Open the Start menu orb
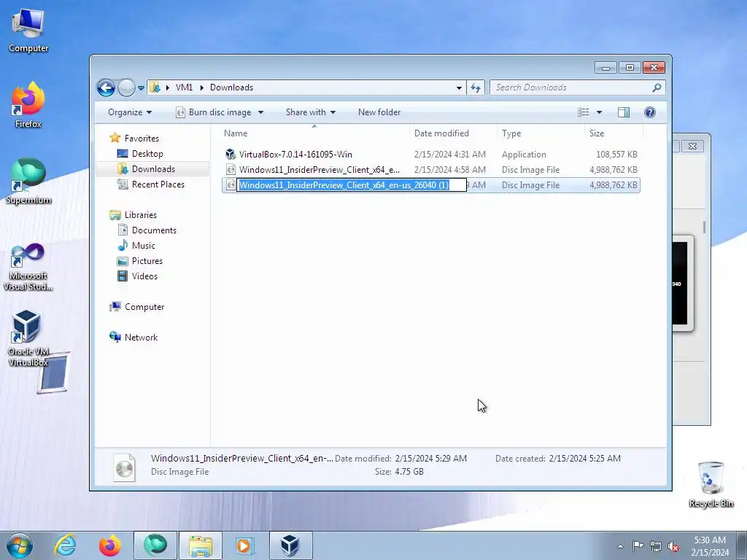Viewport: 747px width, 560px height. click(x=20, y=545)
